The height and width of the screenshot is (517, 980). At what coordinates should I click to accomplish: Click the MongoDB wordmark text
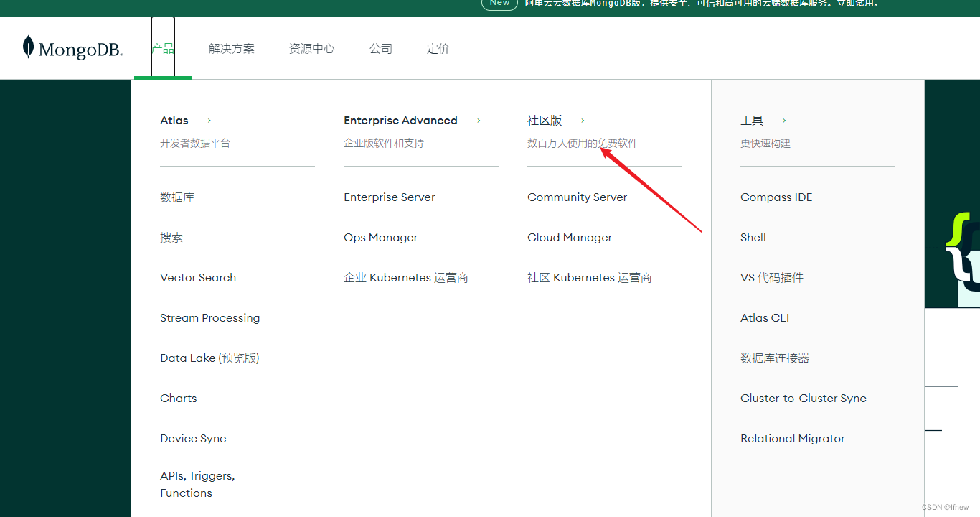click(80, 50)
